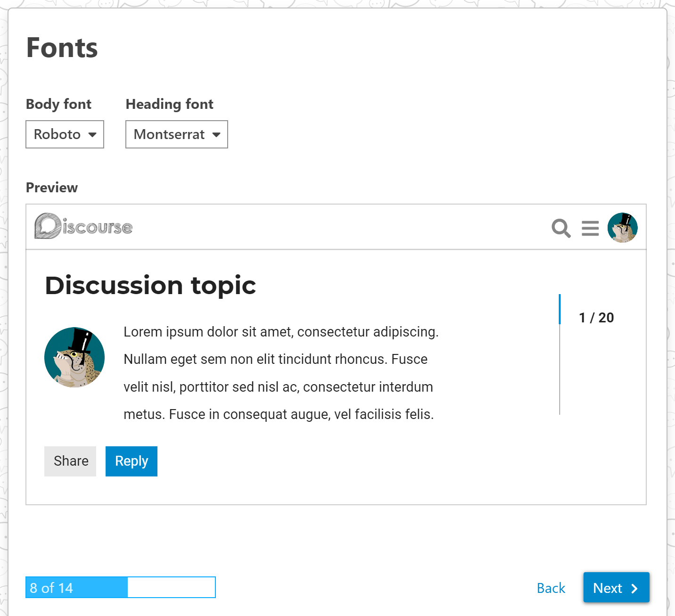Click the Discourse logo in the preview
This screenshot has height=616, width=675.
tap(83, 227)
